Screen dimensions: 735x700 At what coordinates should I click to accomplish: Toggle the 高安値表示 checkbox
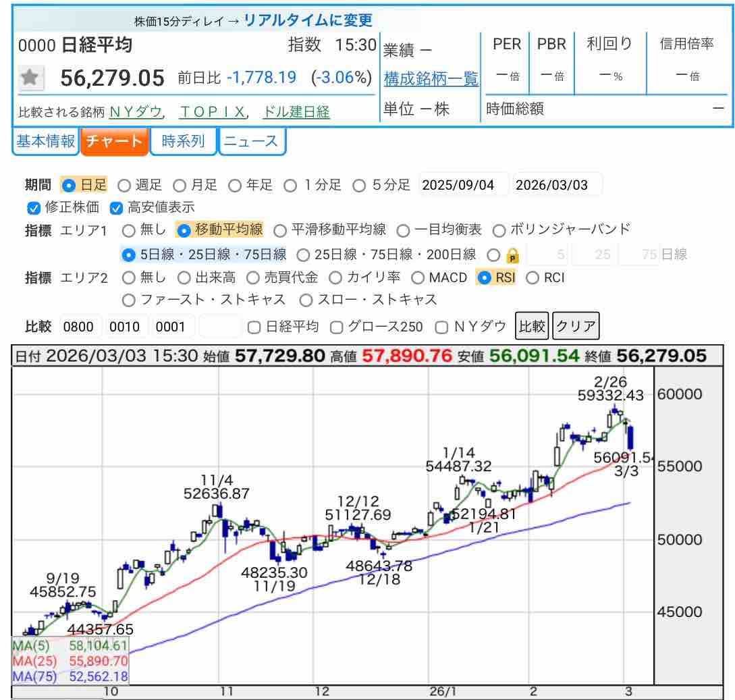coord(116,207)
